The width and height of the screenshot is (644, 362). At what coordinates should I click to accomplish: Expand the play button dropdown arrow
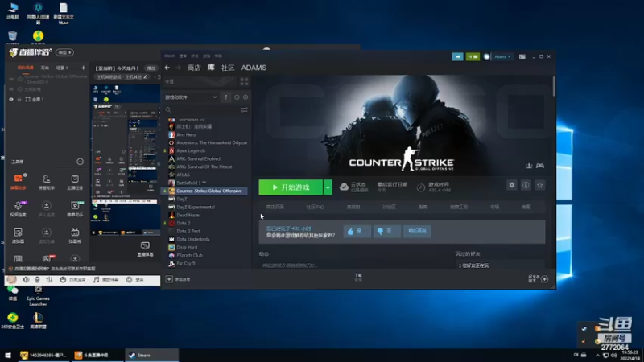pos(328,187)
